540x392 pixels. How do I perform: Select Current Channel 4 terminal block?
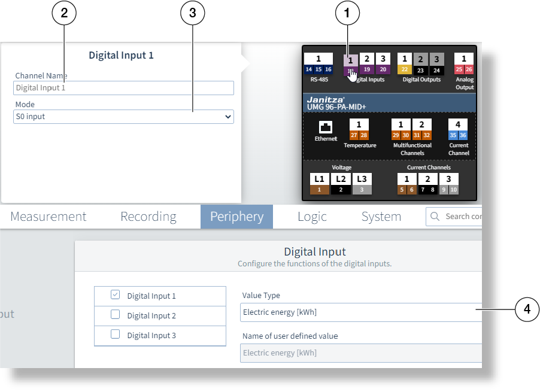(458, 129)
